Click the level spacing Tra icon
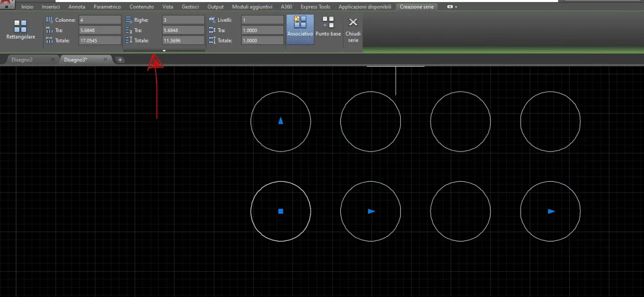Screen dimensions: 644x297 click(212, 30)
